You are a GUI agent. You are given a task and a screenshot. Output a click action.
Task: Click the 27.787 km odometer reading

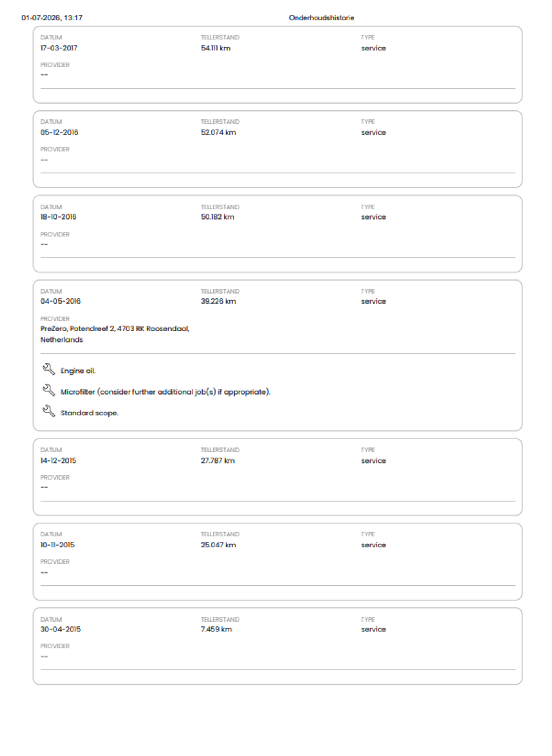(218, 460)
